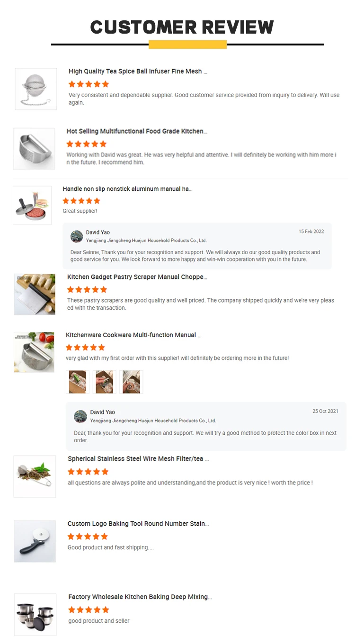Open 'Kitchen Gadget Pastry Scraper' product title

pos(137,277)
